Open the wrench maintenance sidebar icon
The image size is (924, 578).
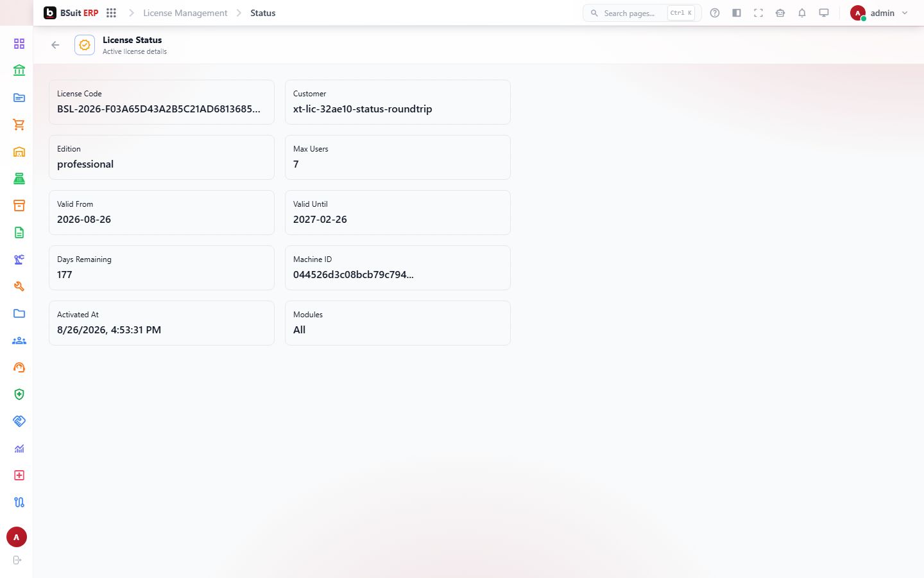coord(19,286)
